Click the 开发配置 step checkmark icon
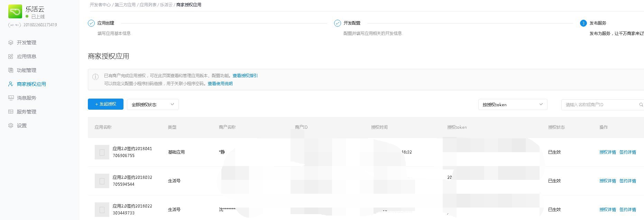 (x=338, y=23)
